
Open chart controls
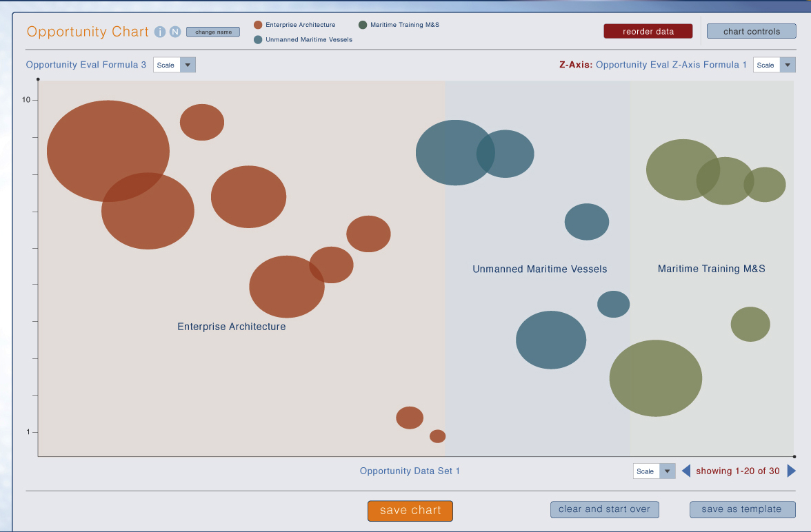(x=751, y=32)
